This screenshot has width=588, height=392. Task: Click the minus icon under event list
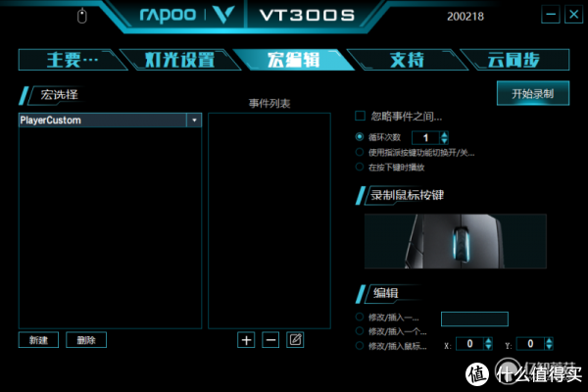click(270, 340)
